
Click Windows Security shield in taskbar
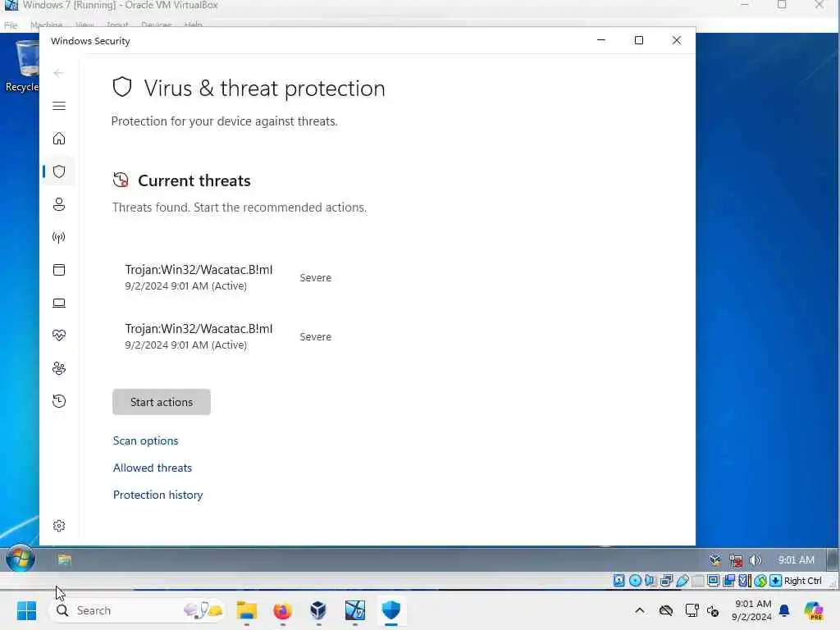[391, 610]
